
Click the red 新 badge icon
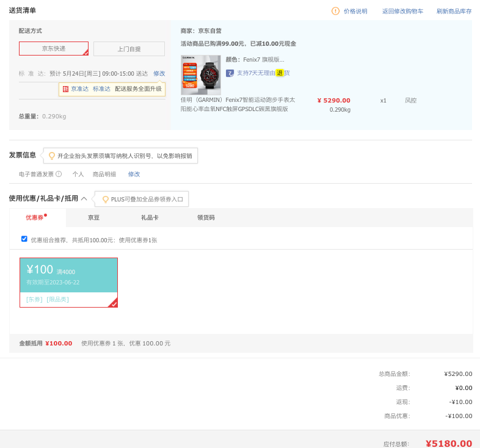pos(65,89)
